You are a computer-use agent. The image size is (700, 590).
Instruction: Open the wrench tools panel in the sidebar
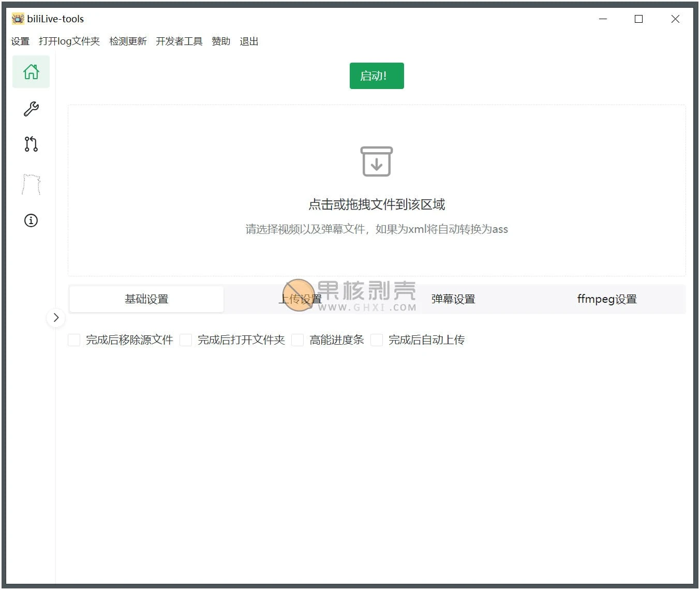31,109
